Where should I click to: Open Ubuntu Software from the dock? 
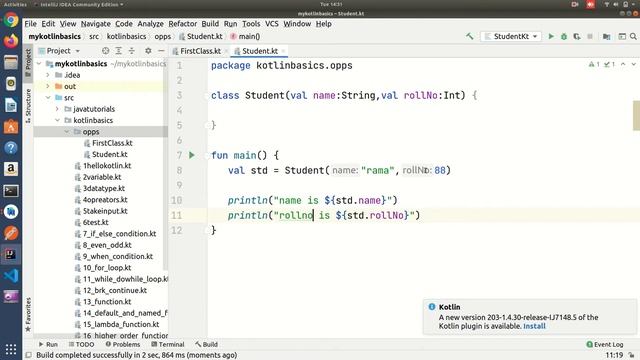11,127
